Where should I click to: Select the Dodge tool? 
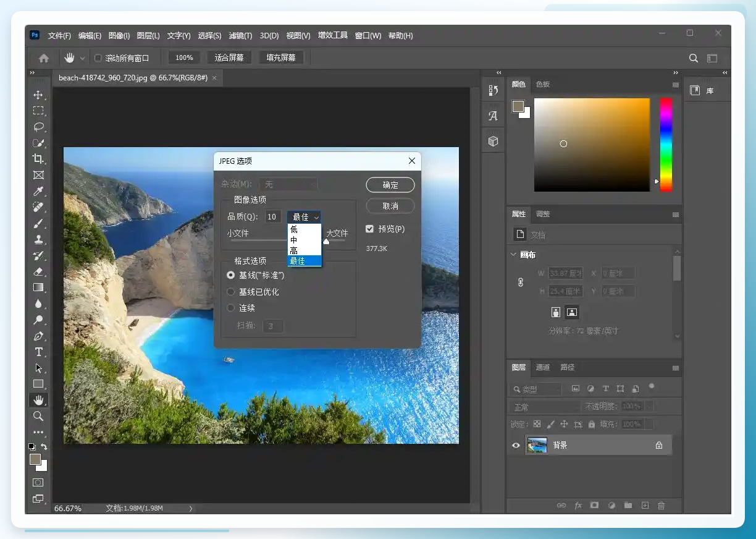pyautogui.click(x=38, y=320)
